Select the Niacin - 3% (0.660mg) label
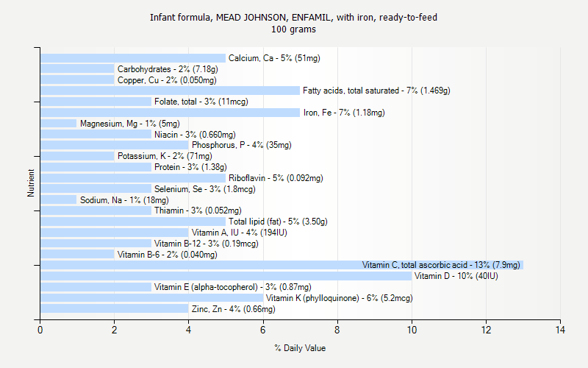The image size is (588, 368). 195,135
